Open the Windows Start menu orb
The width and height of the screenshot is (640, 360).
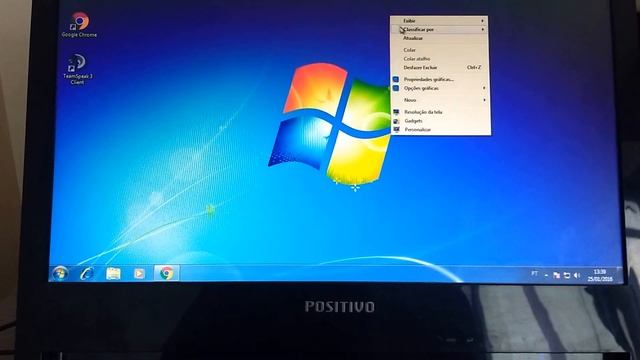coord(60,273)
